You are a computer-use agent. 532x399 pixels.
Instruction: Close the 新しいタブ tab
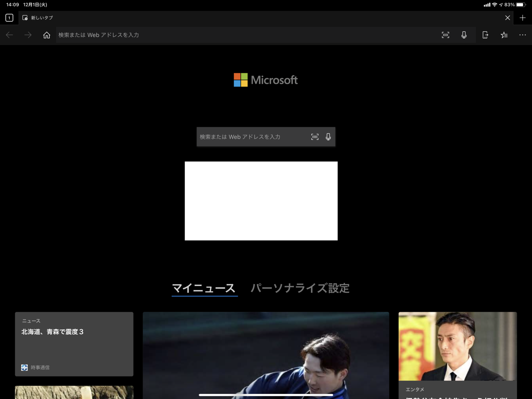pos(508,18)
